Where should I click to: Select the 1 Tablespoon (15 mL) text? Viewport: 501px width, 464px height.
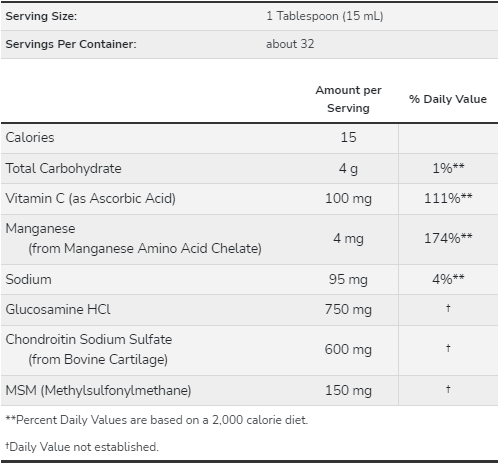[x=325, y=16]
